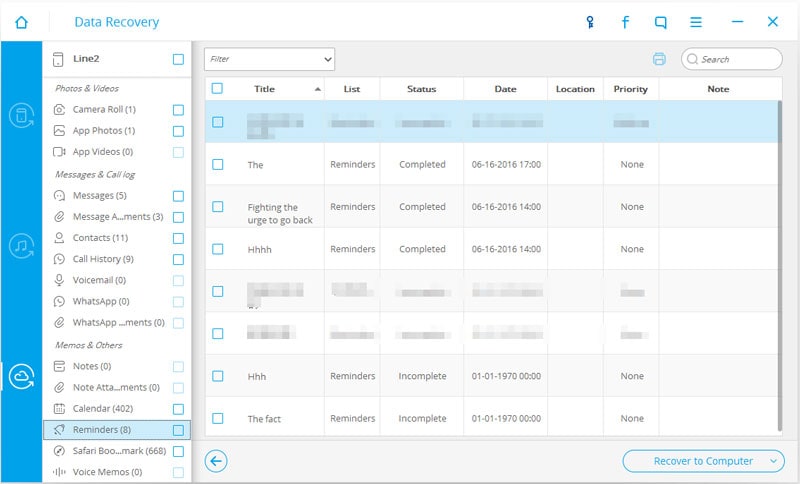Sort by the Title column arrow
Screen dimensions: 800x484
coord(317,89)
